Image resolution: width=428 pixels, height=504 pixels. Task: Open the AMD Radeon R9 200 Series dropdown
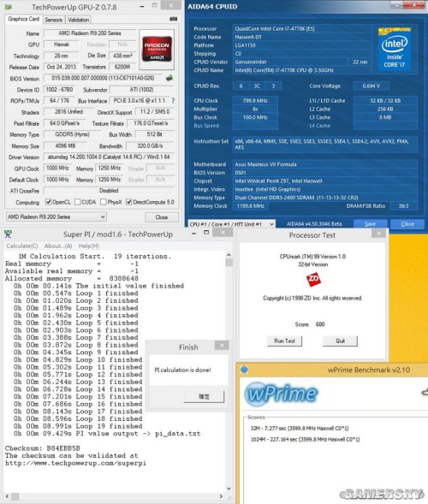click(56, 217)
